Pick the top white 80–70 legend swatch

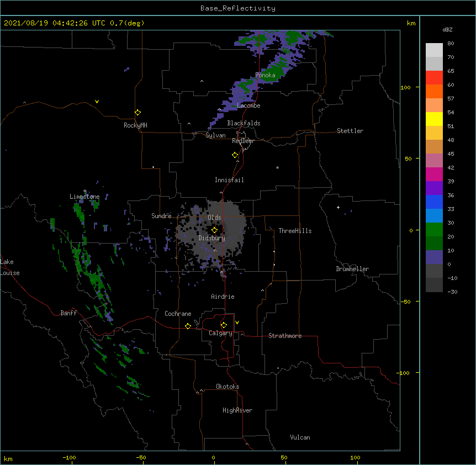434,50
